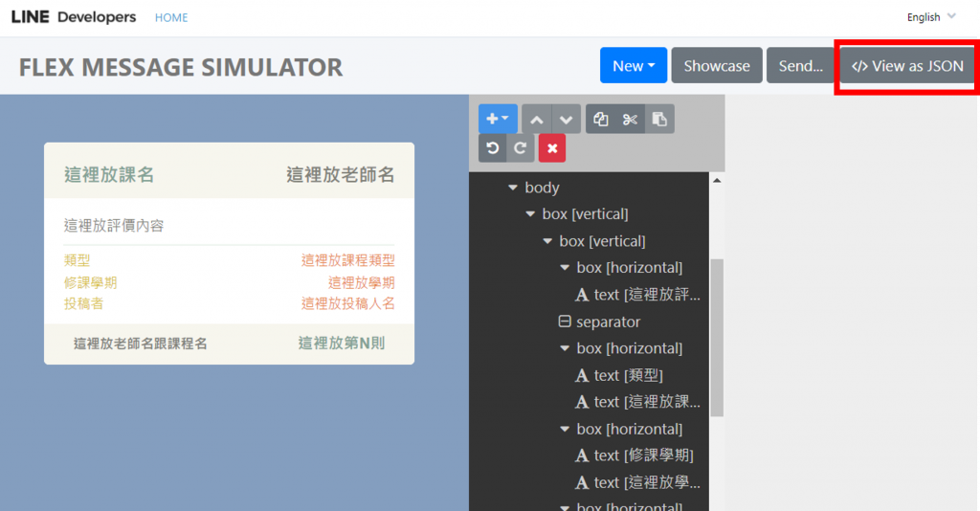
Task: Go to the HOME link
Action: [171, 17]
